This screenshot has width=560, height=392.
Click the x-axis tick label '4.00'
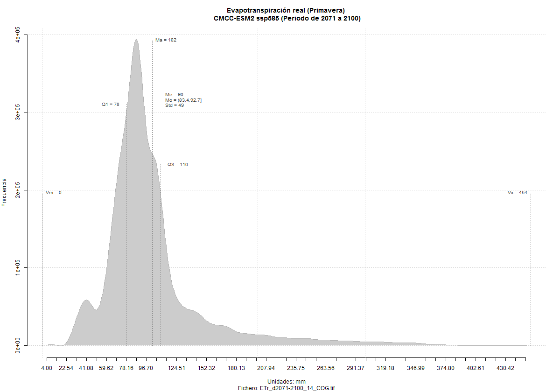tap(46, 368)
